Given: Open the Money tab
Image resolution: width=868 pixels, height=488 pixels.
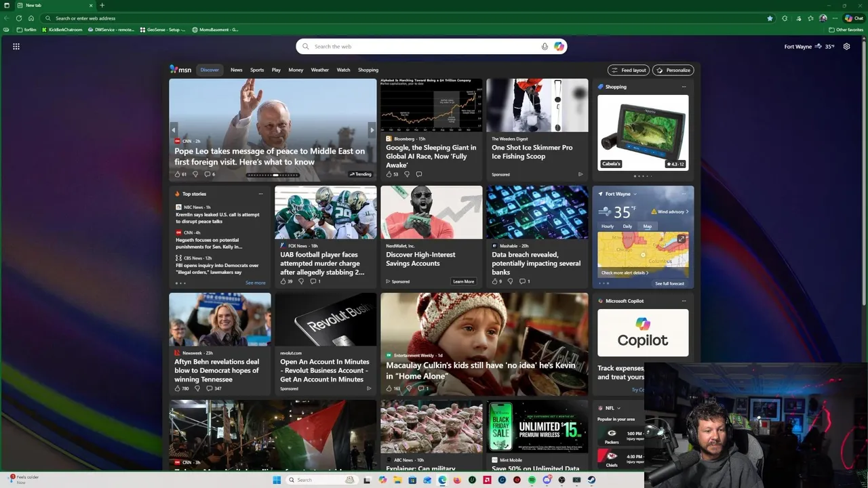Looking at the screenshot, I should pyautogui.click(x=296, y=70).
